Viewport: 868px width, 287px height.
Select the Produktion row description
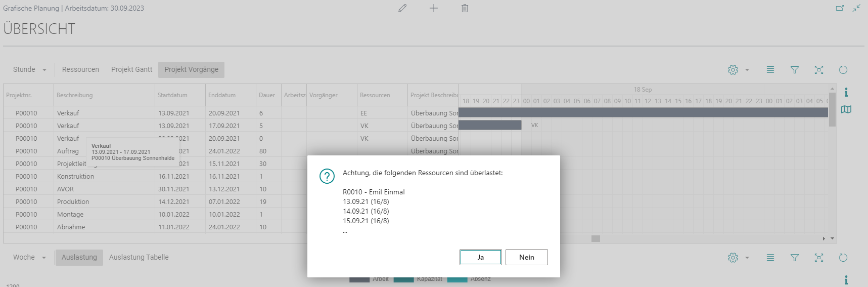tap(73, 201)
